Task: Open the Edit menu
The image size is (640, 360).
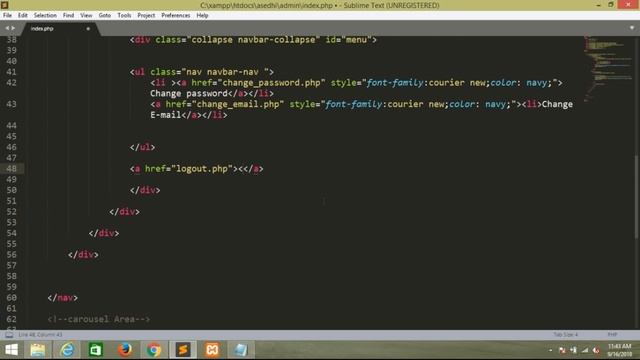Action: click(x=22, y=16)
